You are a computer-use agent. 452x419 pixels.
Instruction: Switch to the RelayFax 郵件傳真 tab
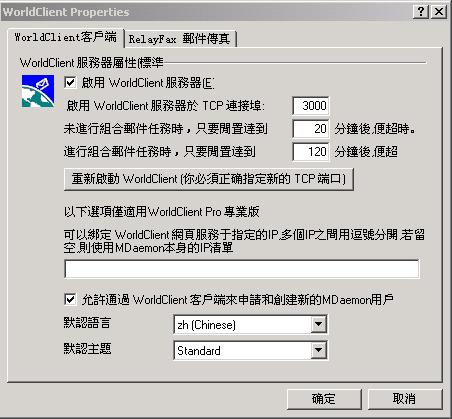click(180, 39)
